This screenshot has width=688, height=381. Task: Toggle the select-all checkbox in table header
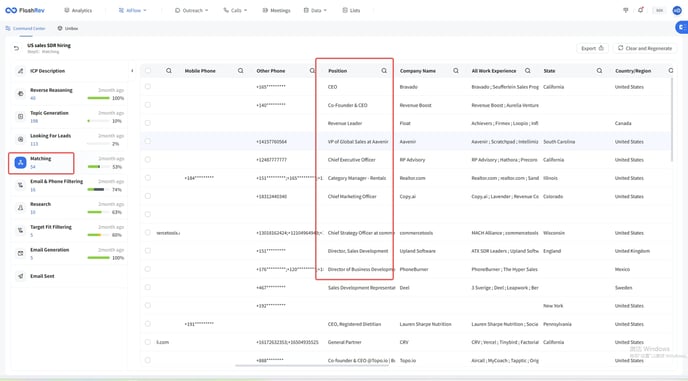[148, 70]
